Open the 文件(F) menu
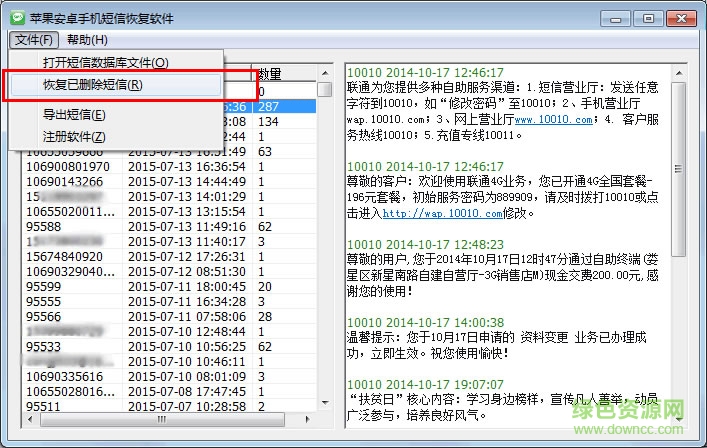Viewport: 707px width, 448px height. coord(34,40)
